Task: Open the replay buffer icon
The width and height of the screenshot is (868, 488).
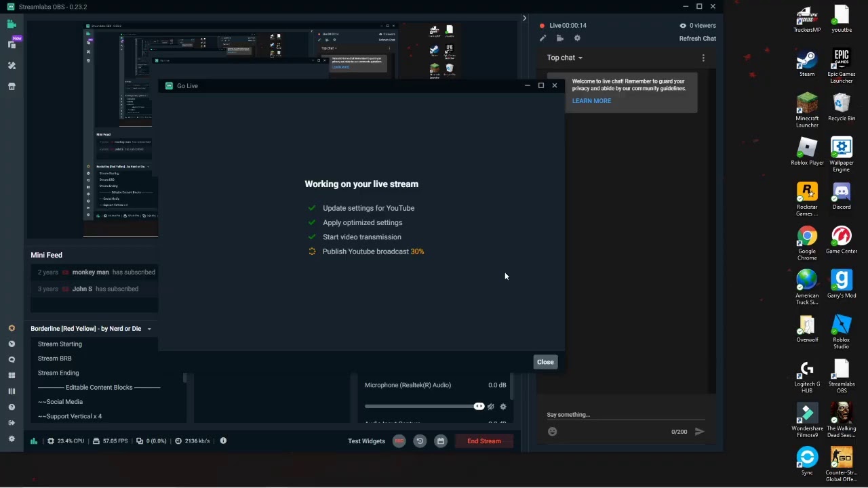Action: [x=420, y=441]
